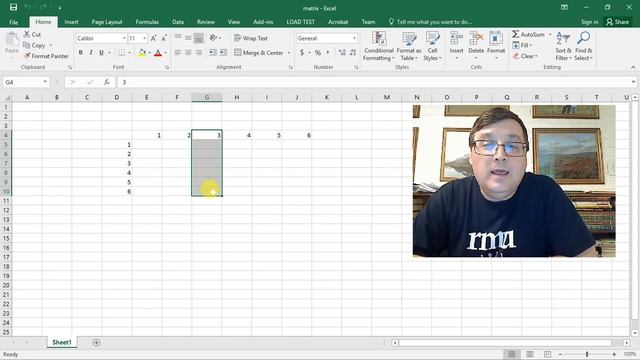The width and height of the screenshot is (640, 360).
Task: Open the General number format dropdown
Action: [354, 38]
